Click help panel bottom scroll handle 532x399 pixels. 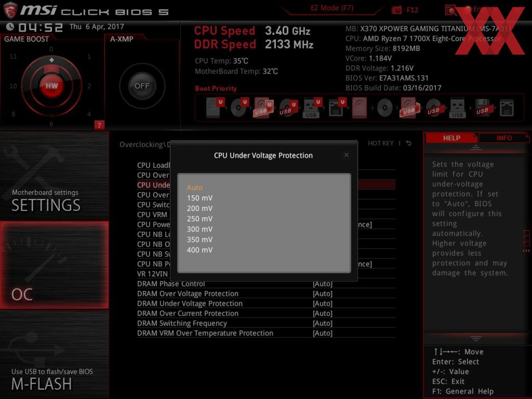pos(476,338)
